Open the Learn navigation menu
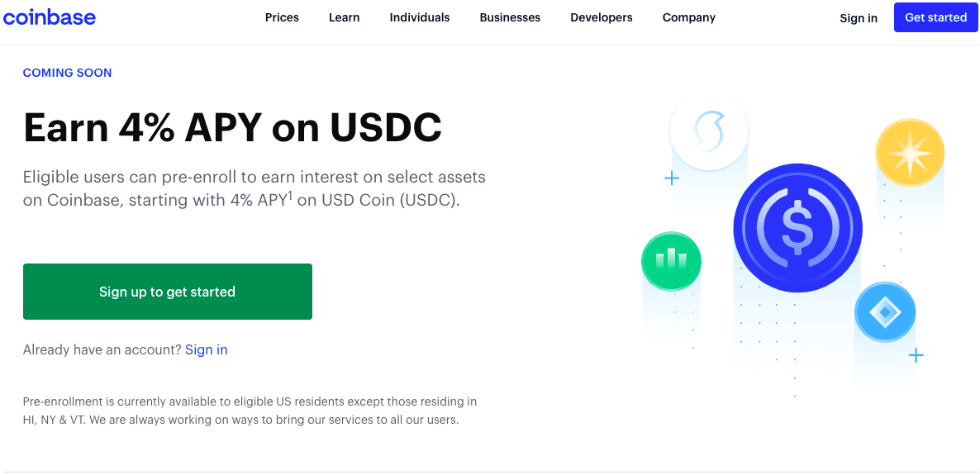 (344, 17)
